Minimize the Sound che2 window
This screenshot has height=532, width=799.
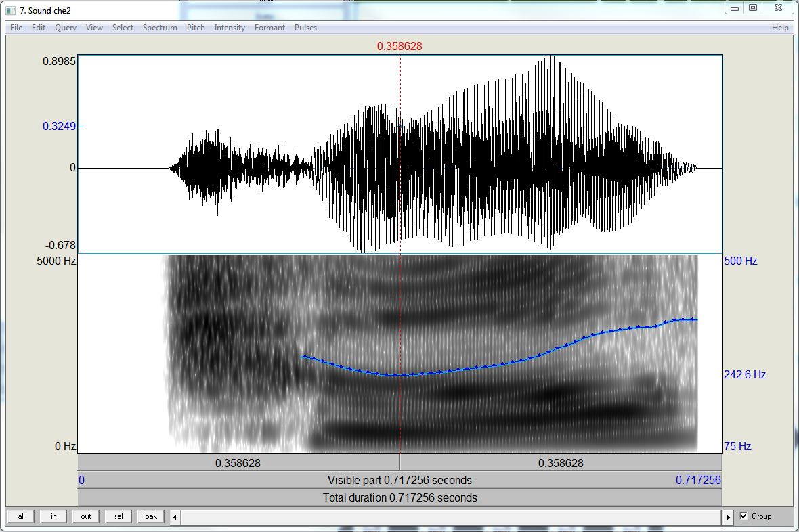tap(734, 7)
